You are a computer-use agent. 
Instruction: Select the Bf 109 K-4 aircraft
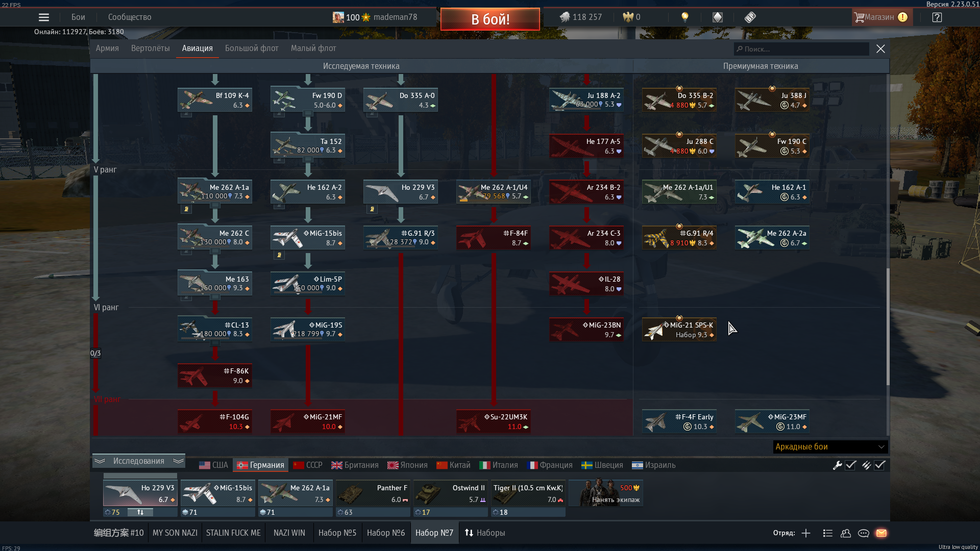coord(215,99)
